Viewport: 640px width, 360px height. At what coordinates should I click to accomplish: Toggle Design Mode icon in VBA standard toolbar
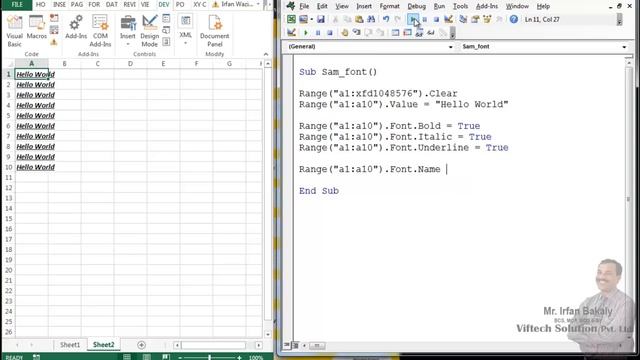pyautogui.click(x=449, y=19)
